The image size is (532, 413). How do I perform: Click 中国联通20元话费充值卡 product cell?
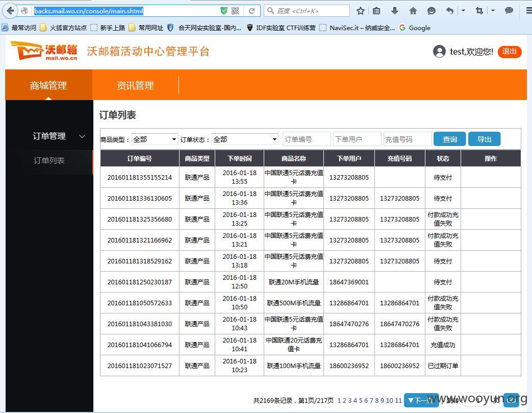coord(294,345)
